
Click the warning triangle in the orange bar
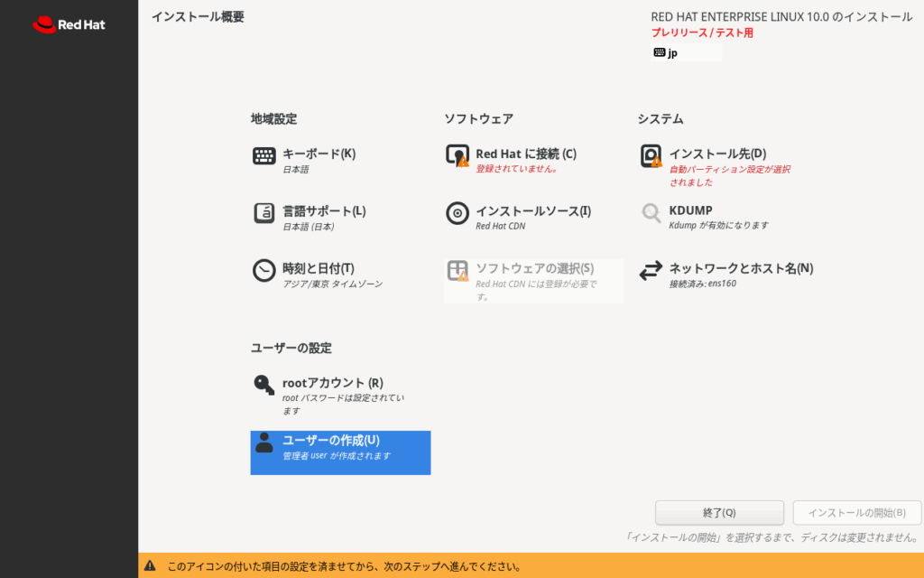coord(150,566)
